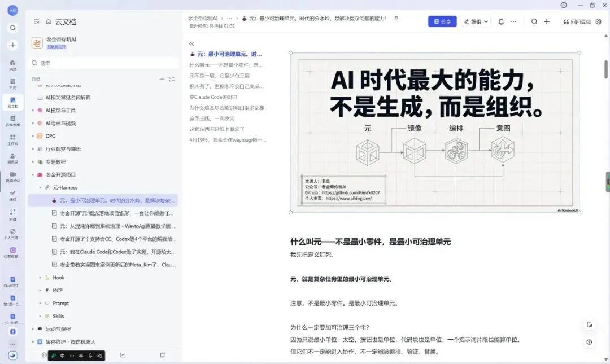
Task: Jump to outline item 拿Claude Code讲明白
Action: (213, 97)
